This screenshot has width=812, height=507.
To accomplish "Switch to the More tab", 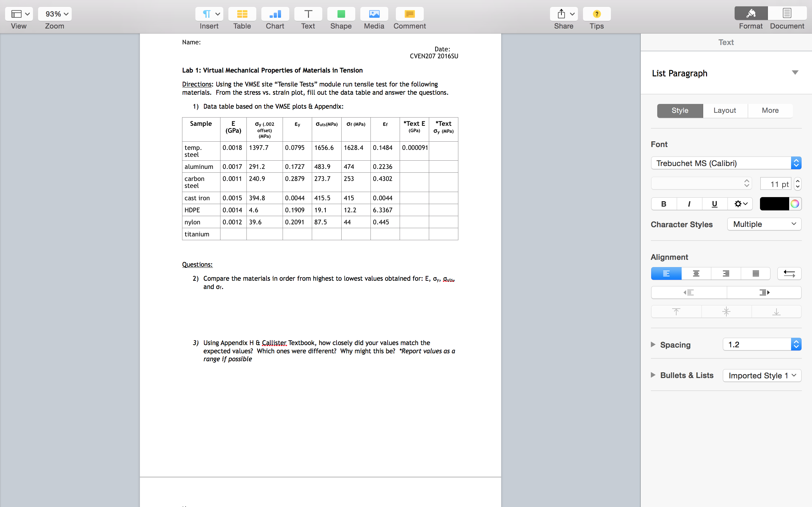I will [x=770, y=111].
